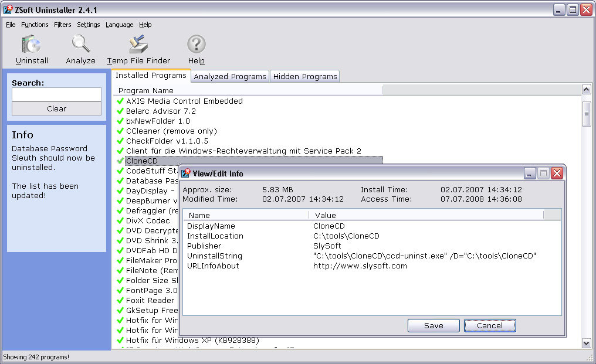Open the Filters menu
This screenshot has height=364, width=596.
click(62, 25)
